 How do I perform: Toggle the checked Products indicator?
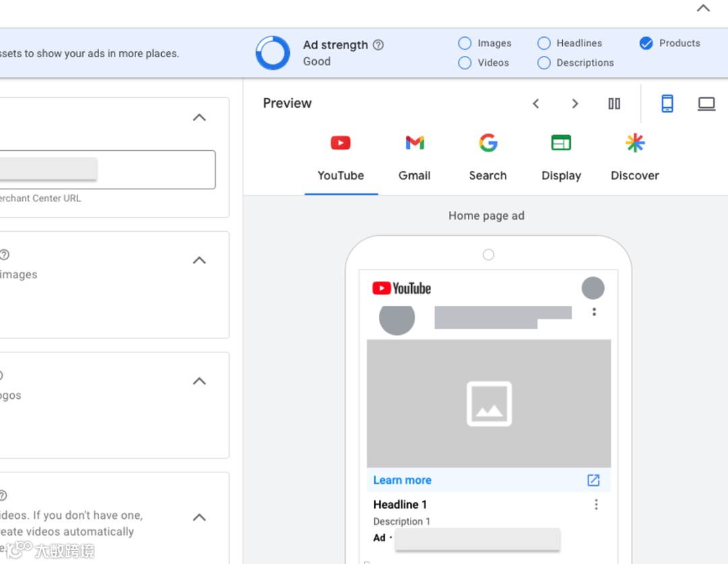pos(646,43)
